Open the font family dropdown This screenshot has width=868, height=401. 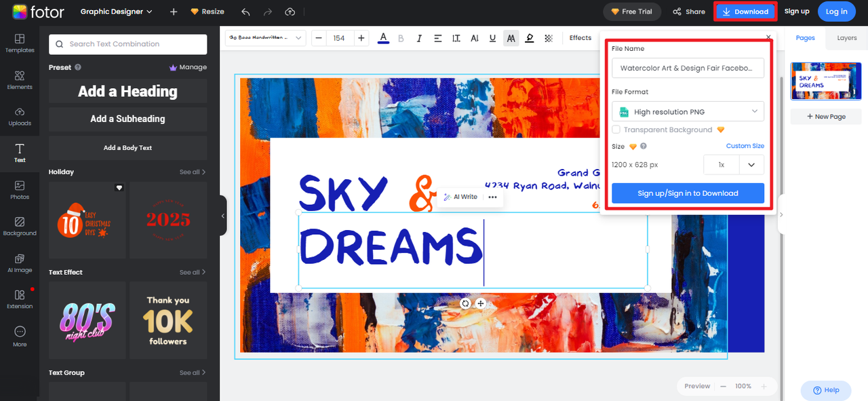coord(267,38)
